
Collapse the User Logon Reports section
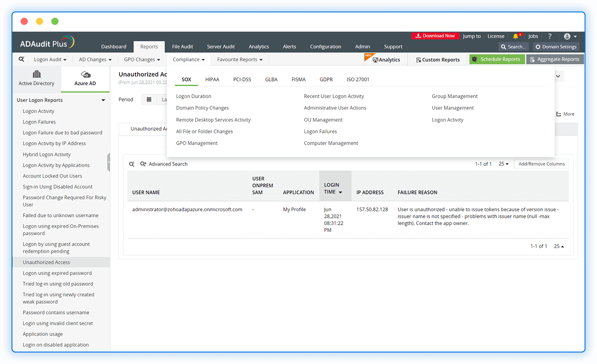tap(103, 100)
